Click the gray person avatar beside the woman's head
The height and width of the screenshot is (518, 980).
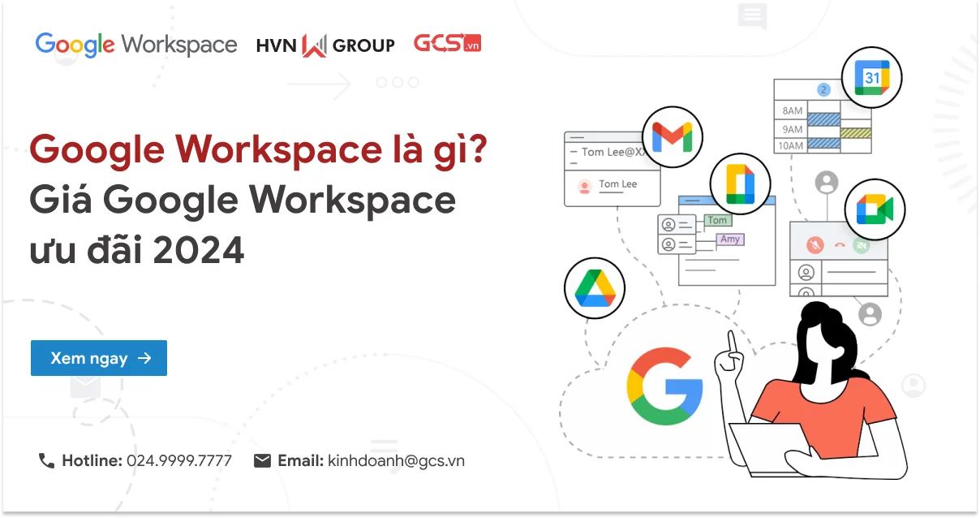[870, 313]
